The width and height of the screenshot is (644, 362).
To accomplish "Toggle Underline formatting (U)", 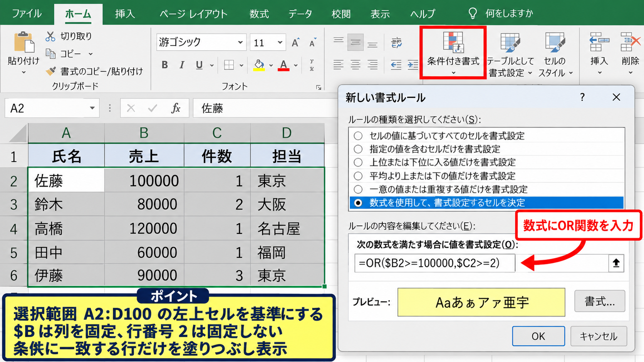I will pos(199,65).
